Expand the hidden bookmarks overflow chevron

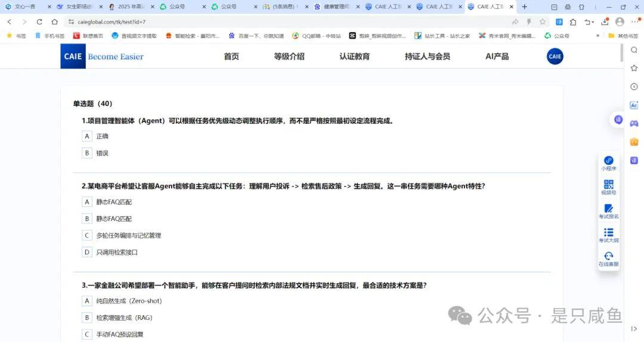point(597,36)
